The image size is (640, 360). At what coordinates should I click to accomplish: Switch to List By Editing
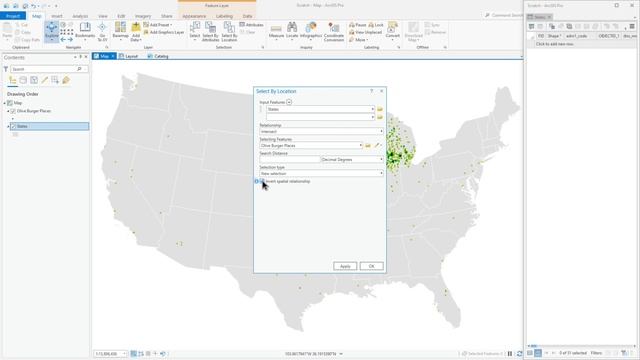[44, 80]
